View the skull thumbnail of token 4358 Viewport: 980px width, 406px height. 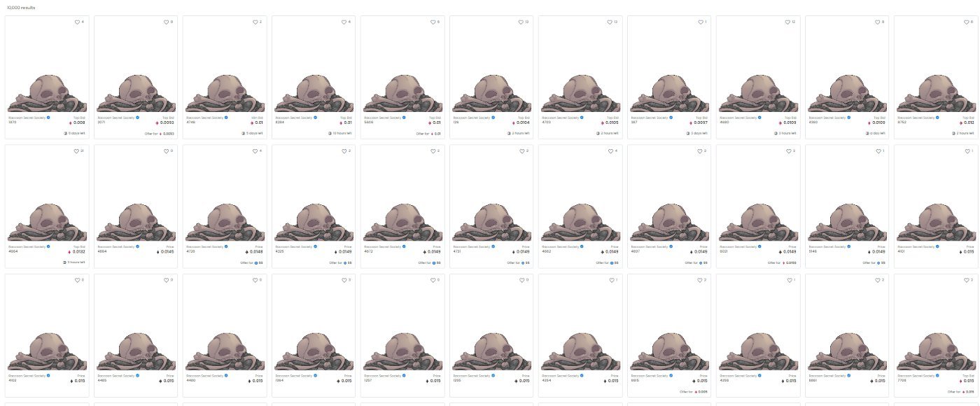tap(759, 351)
